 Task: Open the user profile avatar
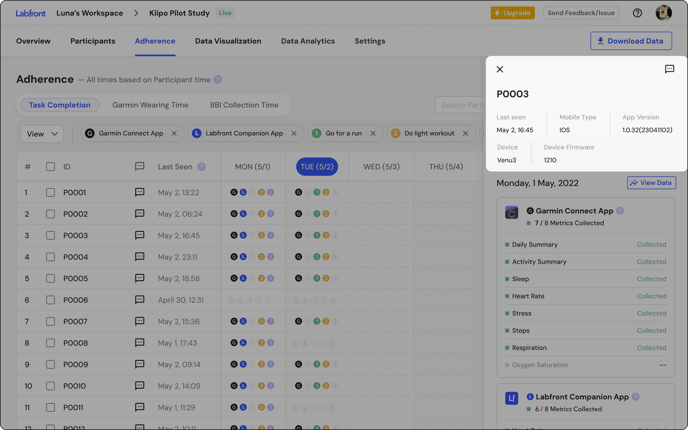pos(663,13)
